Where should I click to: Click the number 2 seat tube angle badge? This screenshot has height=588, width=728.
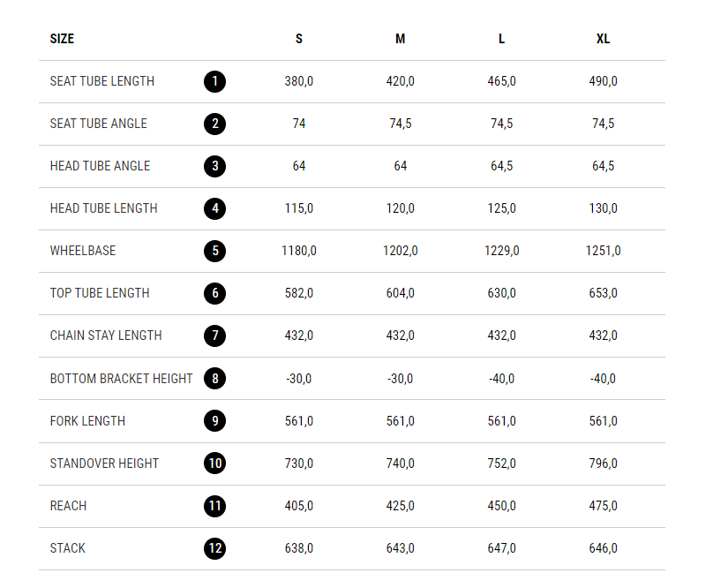tap(214, 124)
